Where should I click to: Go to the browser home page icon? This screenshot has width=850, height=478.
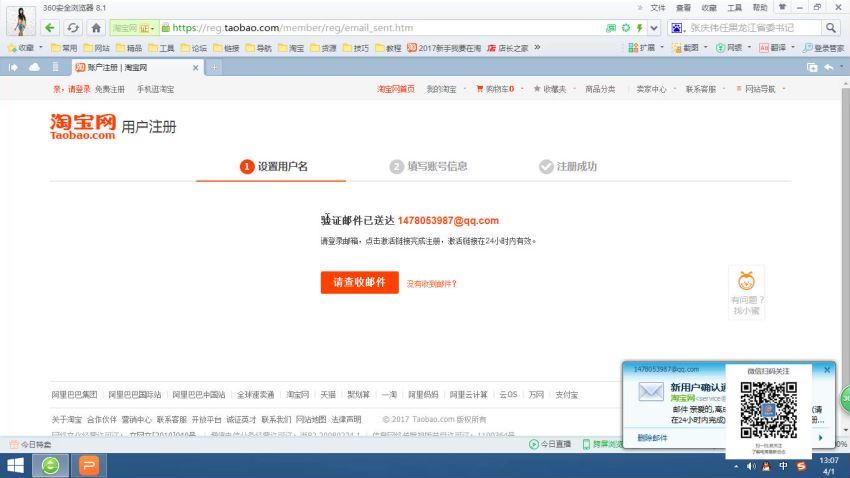pos(96,28)
